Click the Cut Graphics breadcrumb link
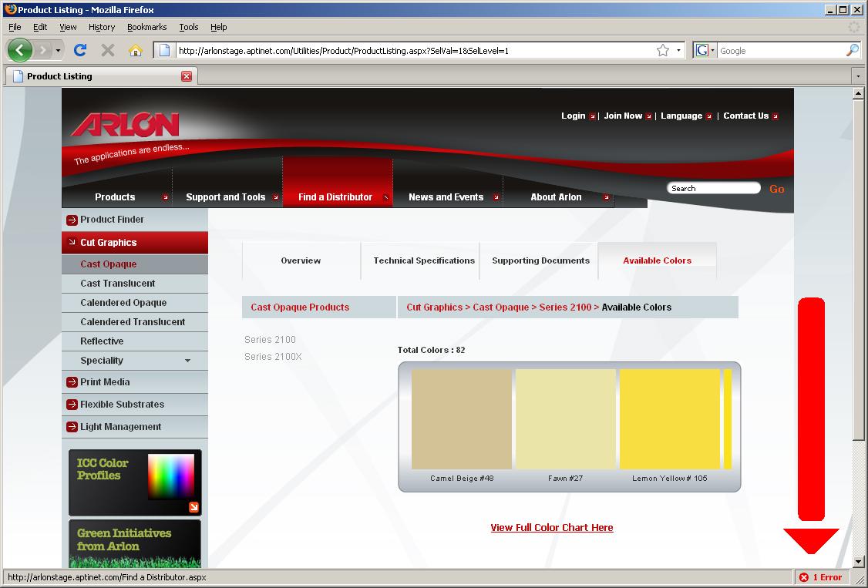 click(435, 307)
